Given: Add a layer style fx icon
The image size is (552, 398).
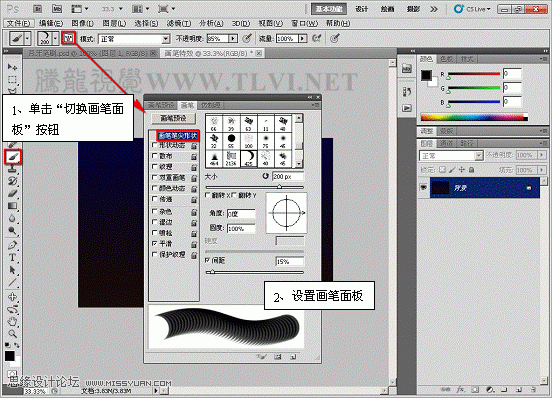Looking at the screenshot, I should (x=460, y=390).
